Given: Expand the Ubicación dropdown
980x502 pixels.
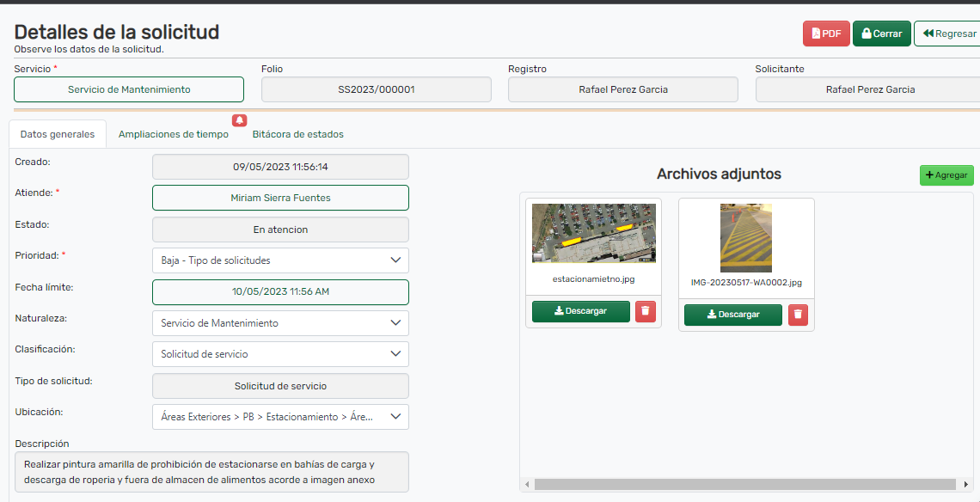Looking at the screenshot, I should (279, 417).
